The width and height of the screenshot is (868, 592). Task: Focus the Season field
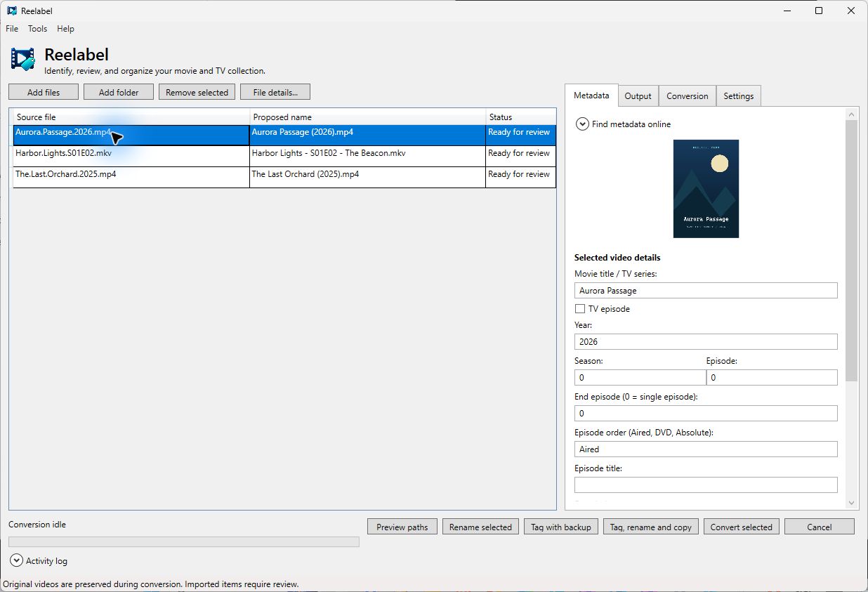(640, 378)
